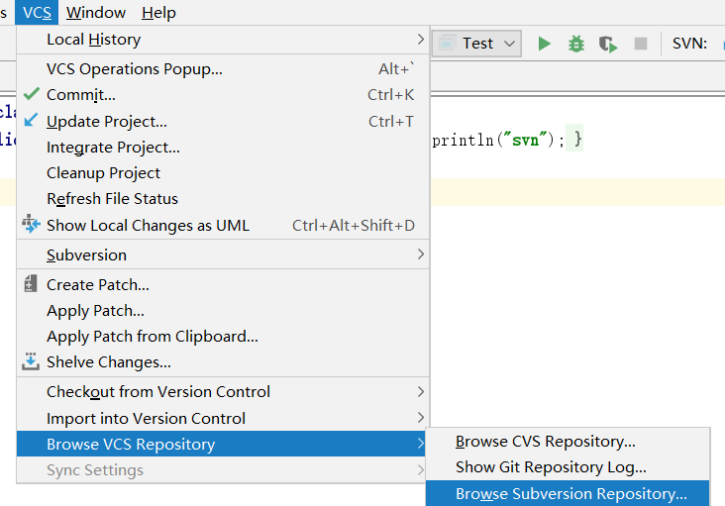Open the Test run configuration dropdown
The width and height of the screenshot is (725, 506).
pos(477,43)
